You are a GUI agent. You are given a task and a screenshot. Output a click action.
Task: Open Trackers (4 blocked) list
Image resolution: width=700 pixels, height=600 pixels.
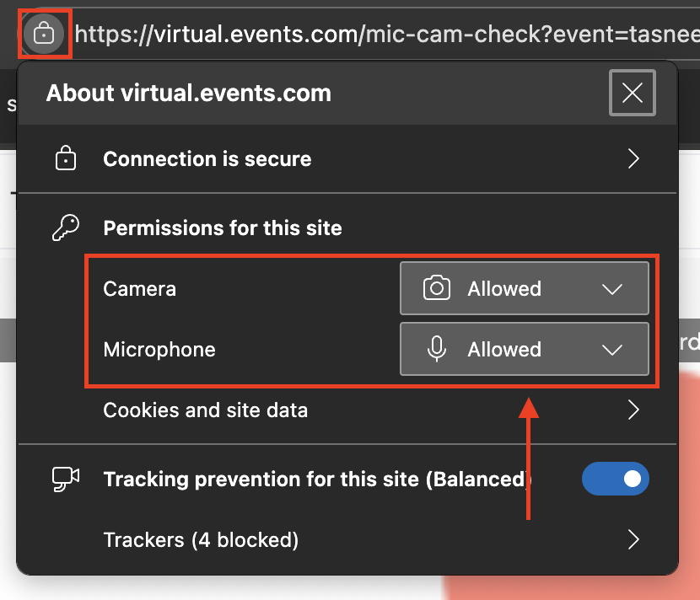201,539
